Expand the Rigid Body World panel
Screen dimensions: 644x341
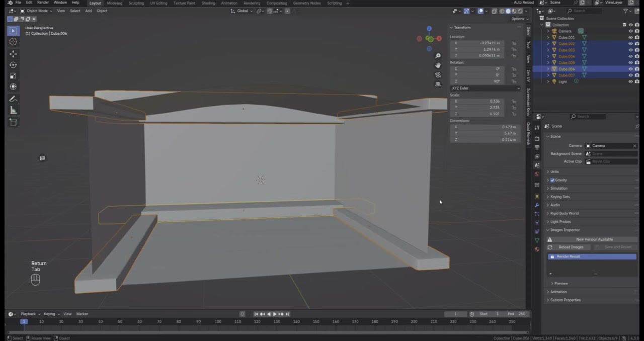[564, 213]
